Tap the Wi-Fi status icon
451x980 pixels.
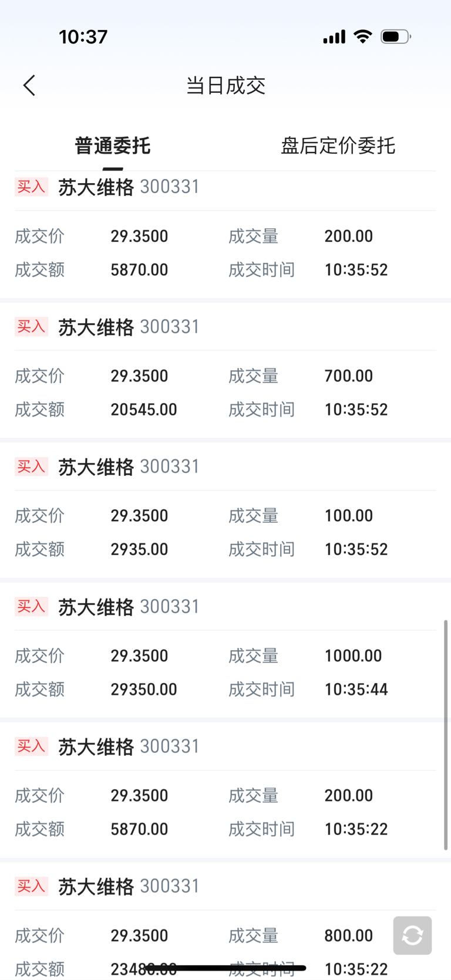(x=363, y=37)
